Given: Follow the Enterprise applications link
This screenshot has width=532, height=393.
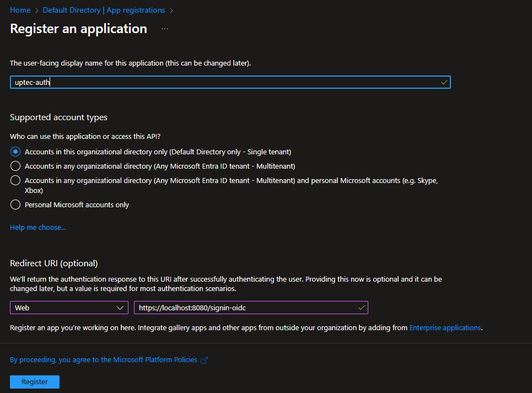Looking at the screenshot, I should [x=445, y=327].
